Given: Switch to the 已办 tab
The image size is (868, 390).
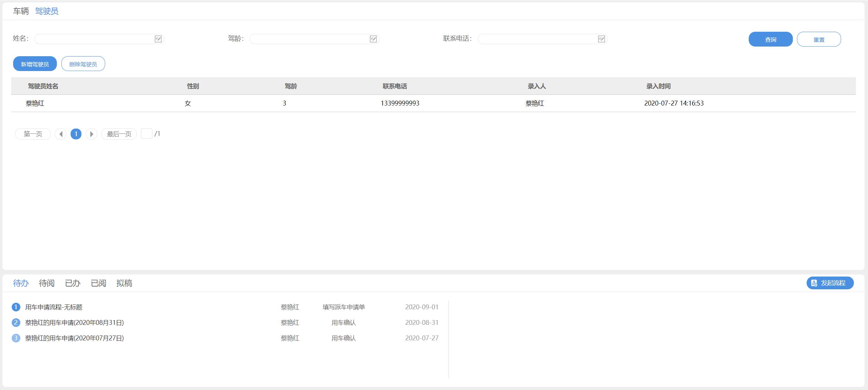Looking at the screenshot, I should click(x=72, y=283).
